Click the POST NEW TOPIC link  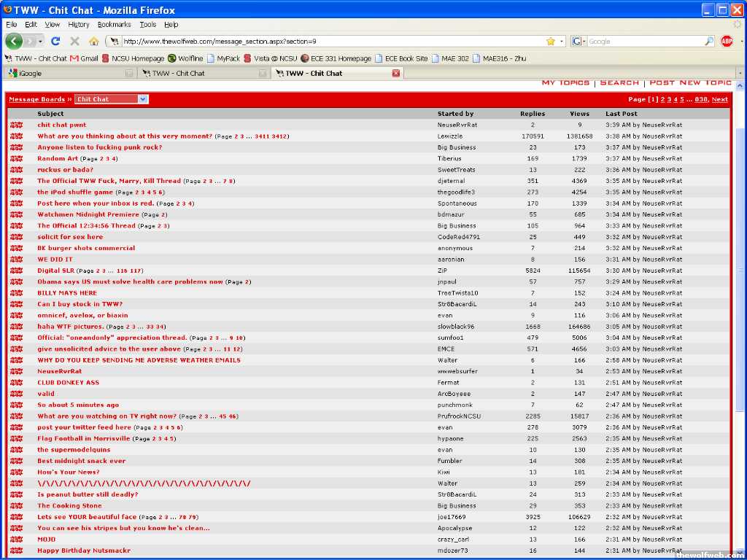click(x=690, y=83)
